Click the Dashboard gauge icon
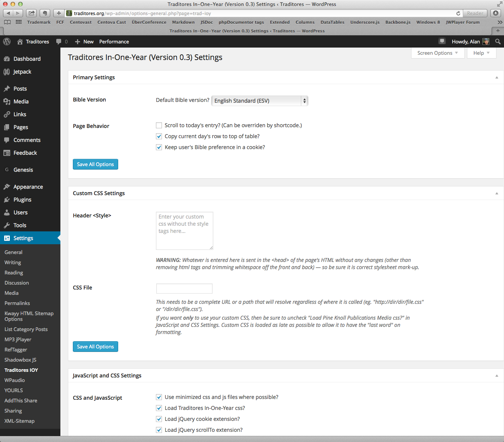This screenshot has height=442, width=504. click(7, 59)
